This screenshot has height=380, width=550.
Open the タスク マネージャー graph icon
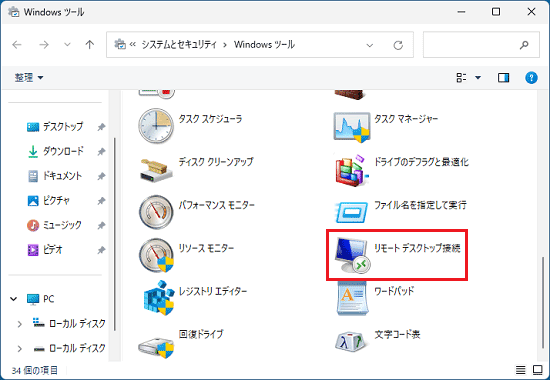(352, 127)
